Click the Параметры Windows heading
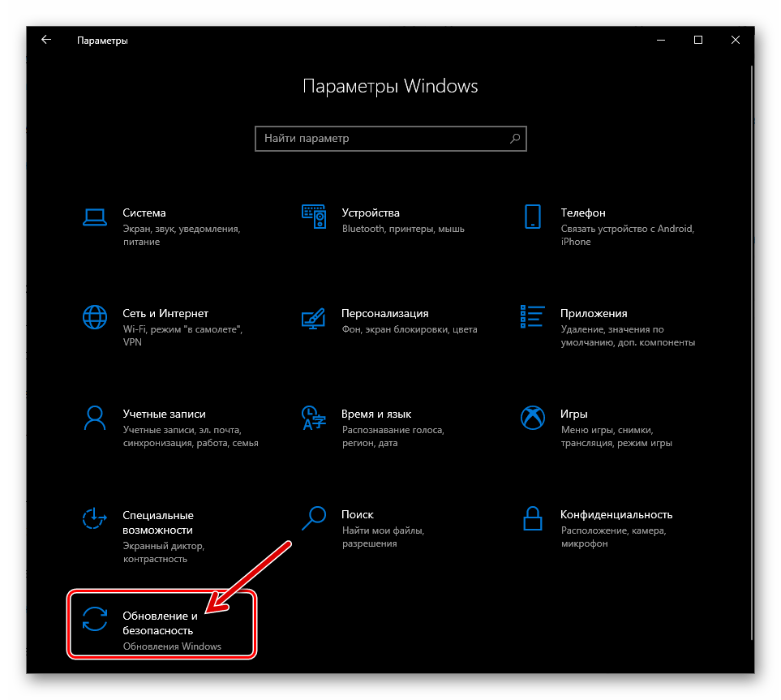The image size is (781, 700). (x=391, y=86)
